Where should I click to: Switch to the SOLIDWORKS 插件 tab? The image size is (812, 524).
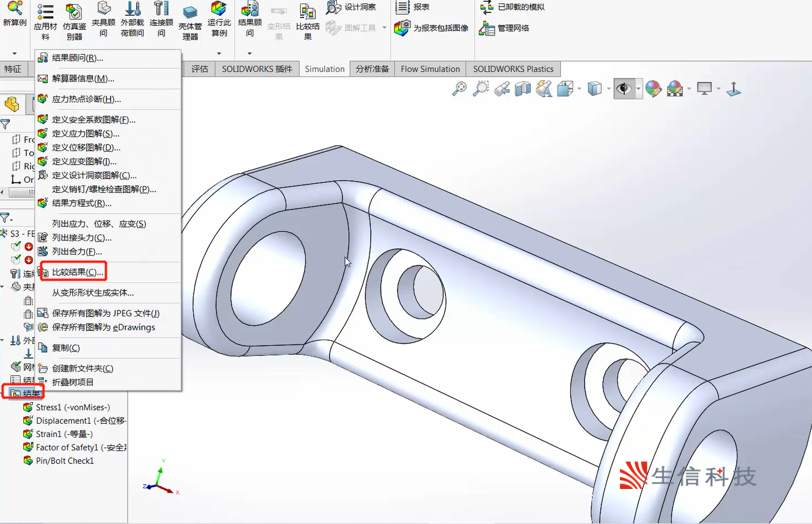(x=257, y=69)
